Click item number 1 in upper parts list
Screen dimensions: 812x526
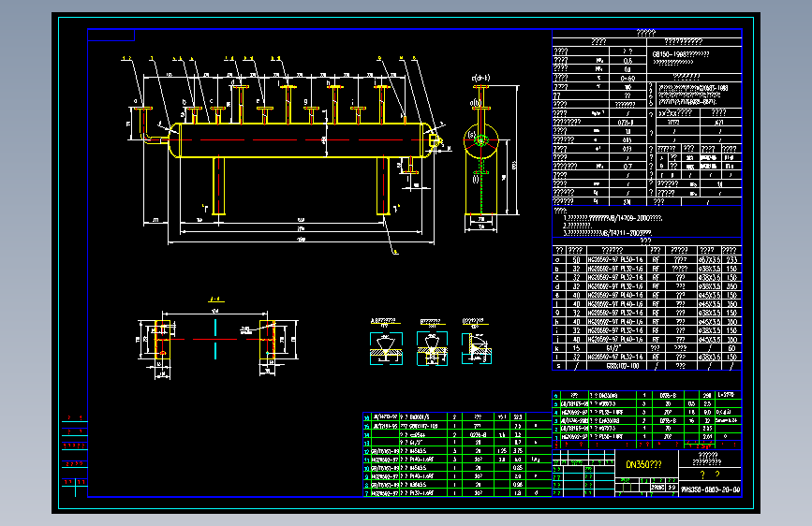pos(556,437)
